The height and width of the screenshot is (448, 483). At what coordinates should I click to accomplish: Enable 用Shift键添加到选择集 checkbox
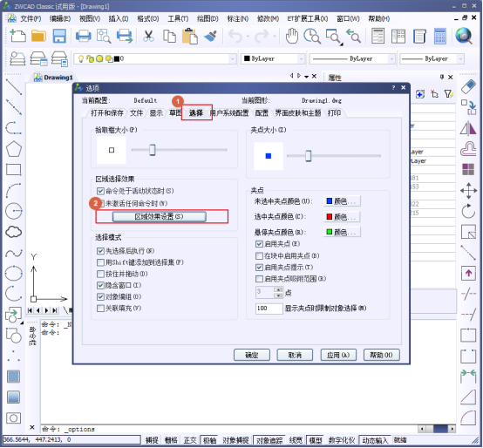100,262
